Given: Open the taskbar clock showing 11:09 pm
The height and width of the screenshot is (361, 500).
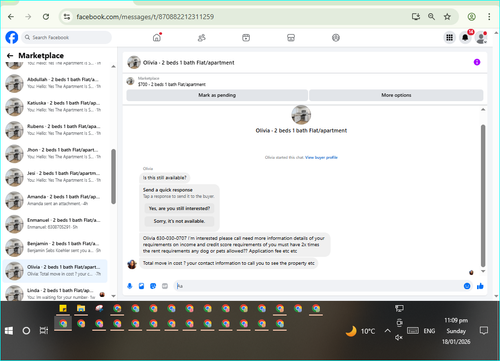Looking at the screenshot, I should [x=456, y=331].
